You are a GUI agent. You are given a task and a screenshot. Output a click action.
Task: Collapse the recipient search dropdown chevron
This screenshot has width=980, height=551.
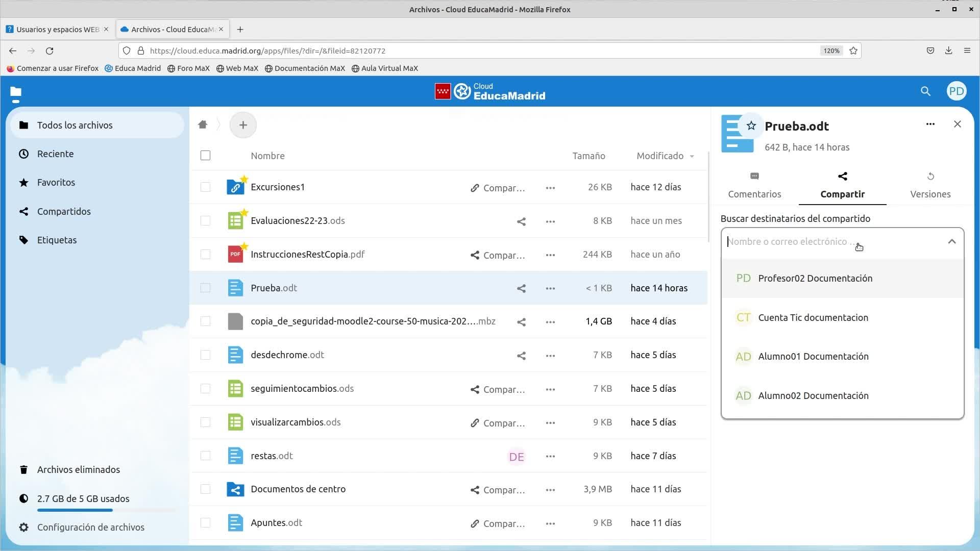[951, 242]
